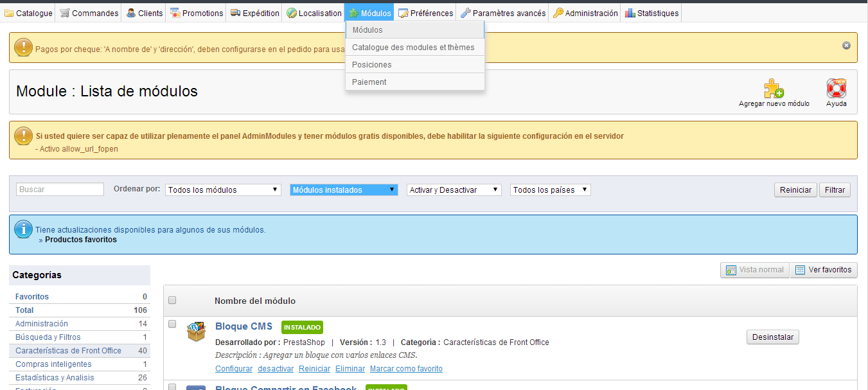Open the Commandes menu label

coord(95,13)
